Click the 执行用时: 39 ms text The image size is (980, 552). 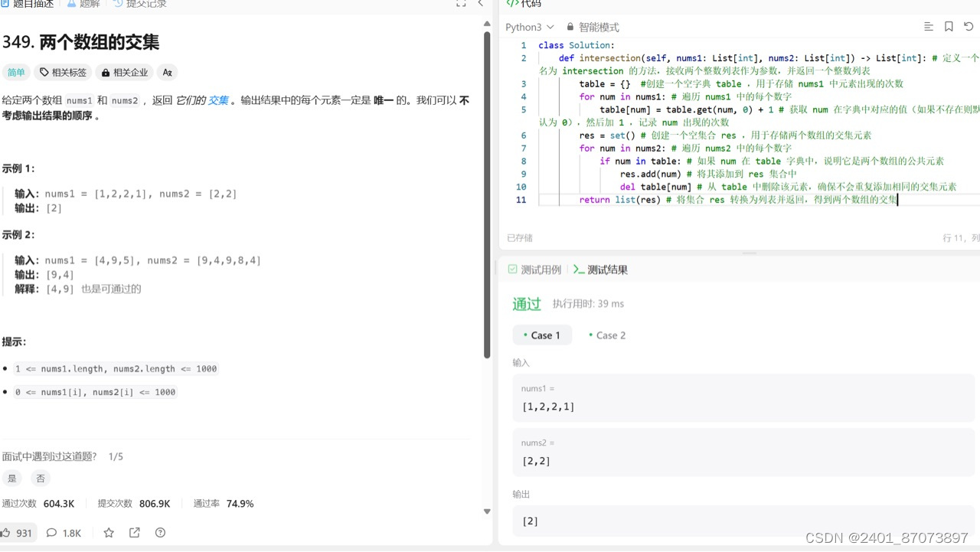[x=588, y=304]
